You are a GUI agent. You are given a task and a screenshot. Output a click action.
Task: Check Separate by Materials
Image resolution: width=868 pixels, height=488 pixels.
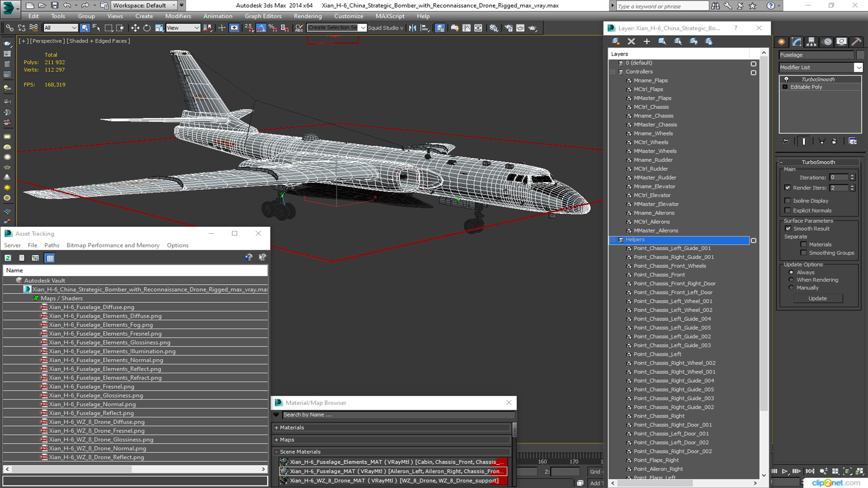pyautogui.click(x=803, y=244)
